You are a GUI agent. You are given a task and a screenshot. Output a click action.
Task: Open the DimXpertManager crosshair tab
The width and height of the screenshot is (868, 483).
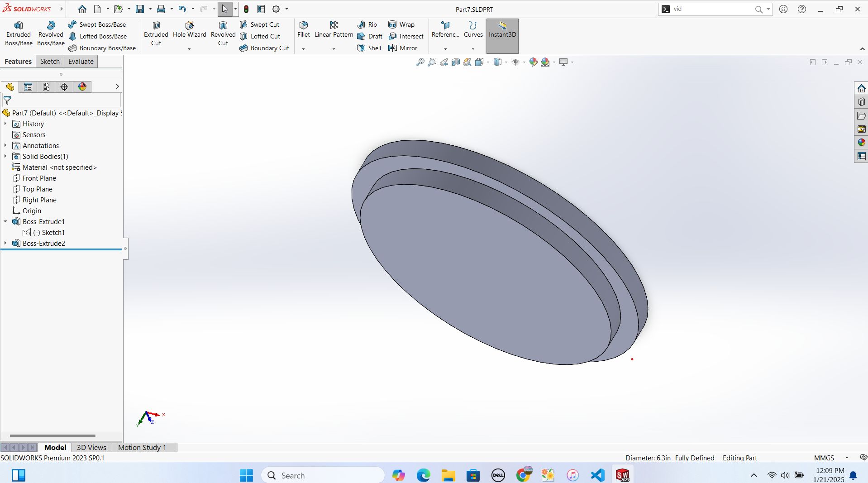64,87
